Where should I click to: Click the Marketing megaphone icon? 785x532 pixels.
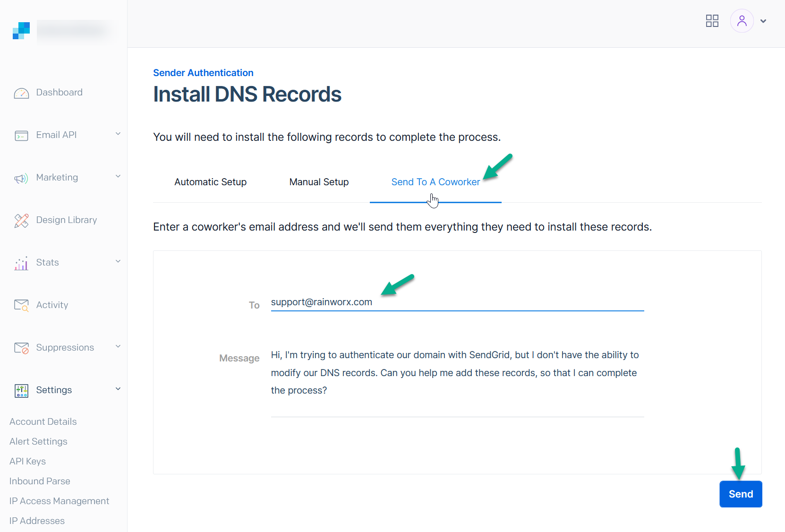point(21,178)
